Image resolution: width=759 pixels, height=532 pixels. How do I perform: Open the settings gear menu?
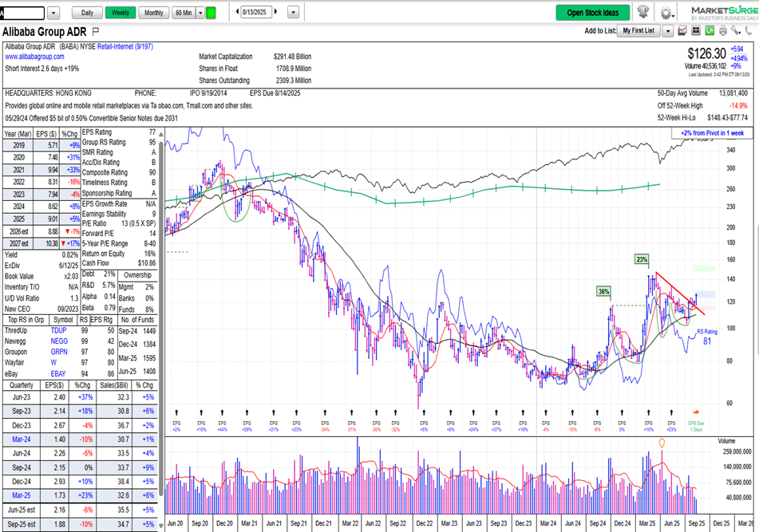pos(666,13)
